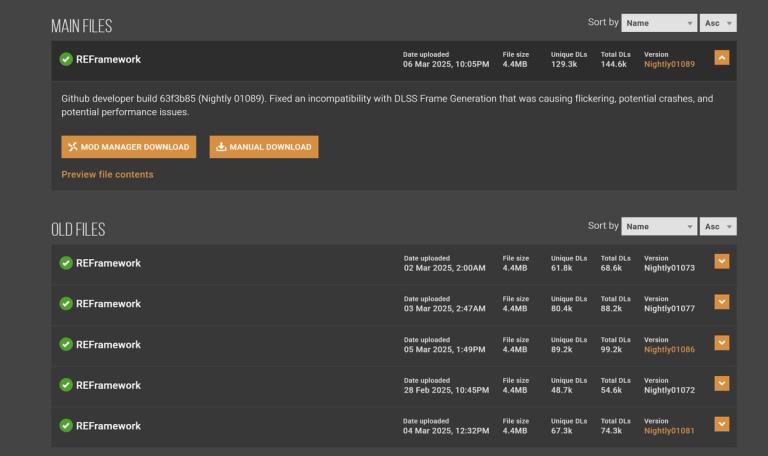This screenshot has width=768, height=456.
Task: Click REFramework title uploaded 04 Mar 2025
Action: click(x=108, y=426)
